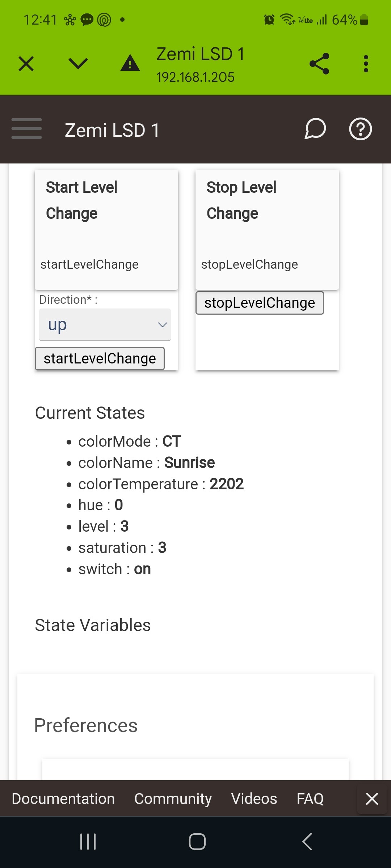Tap the downward chevron beside the close icon
The height and width of the screenshot is (868, 391).
(78, 64)
